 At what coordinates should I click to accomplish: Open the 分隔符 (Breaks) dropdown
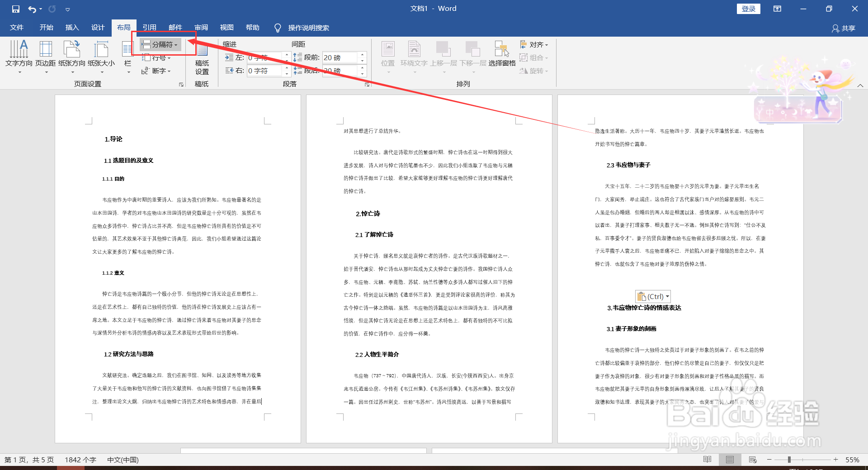[160, 44]
